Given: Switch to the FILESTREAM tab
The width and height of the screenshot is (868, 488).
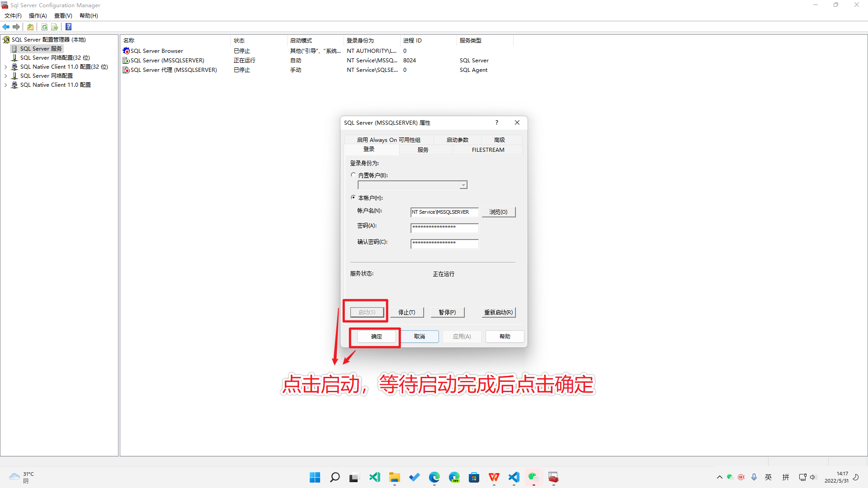Looking at the screenshot, I should tap(488, 150).
